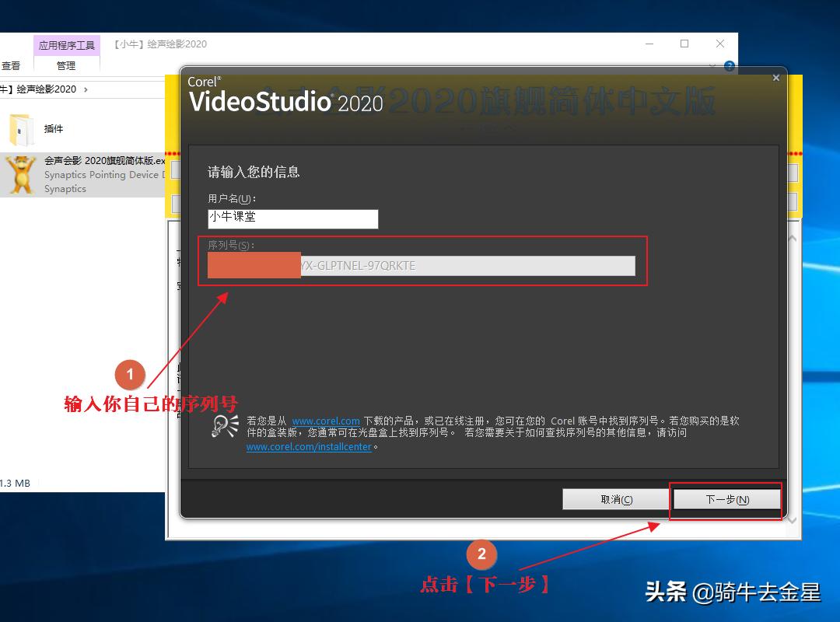The height and width of the screenshot is (622, 840).
Task: Click the 用户名 field containing 小牛课堂
Action: pos(292,218)
